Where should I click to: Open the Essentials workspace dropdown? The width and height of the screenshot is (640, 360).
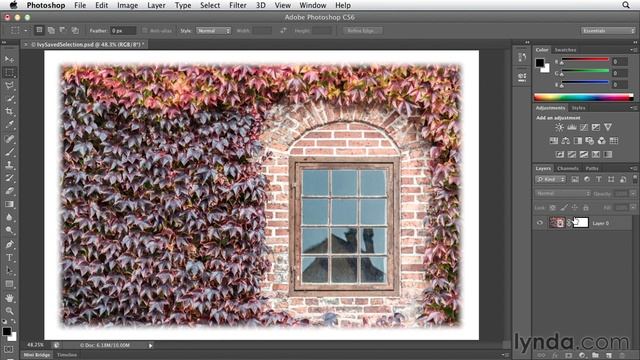coord(608,31)
